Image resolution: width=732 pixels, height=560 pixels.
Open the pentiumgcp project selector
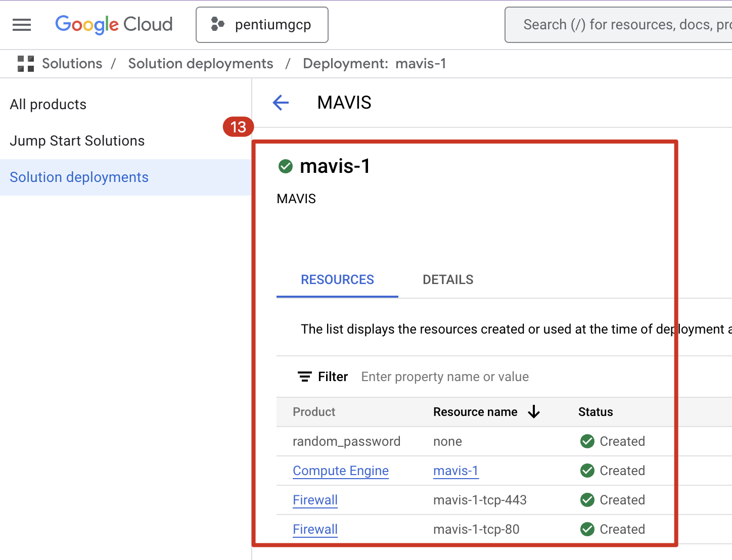point(262,25)
